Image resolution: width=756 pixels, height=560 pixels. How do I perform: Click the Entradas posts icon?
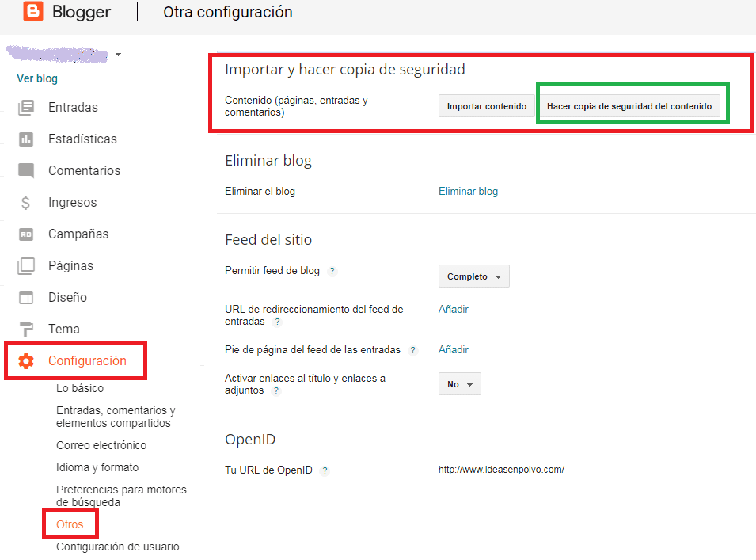(x=26, y=107)
